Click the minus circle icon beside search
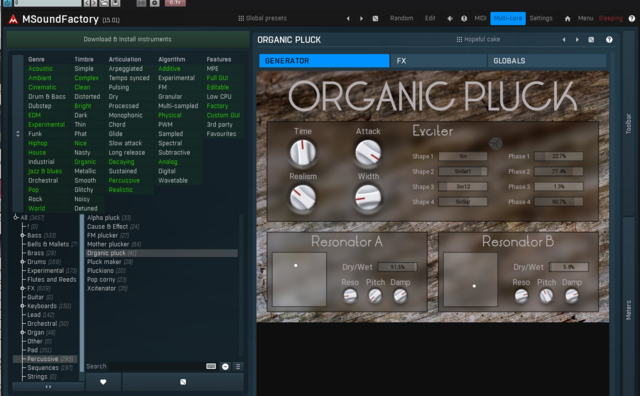Image resolution: width=640 pixels, height=396 pixels. [225, 367]
